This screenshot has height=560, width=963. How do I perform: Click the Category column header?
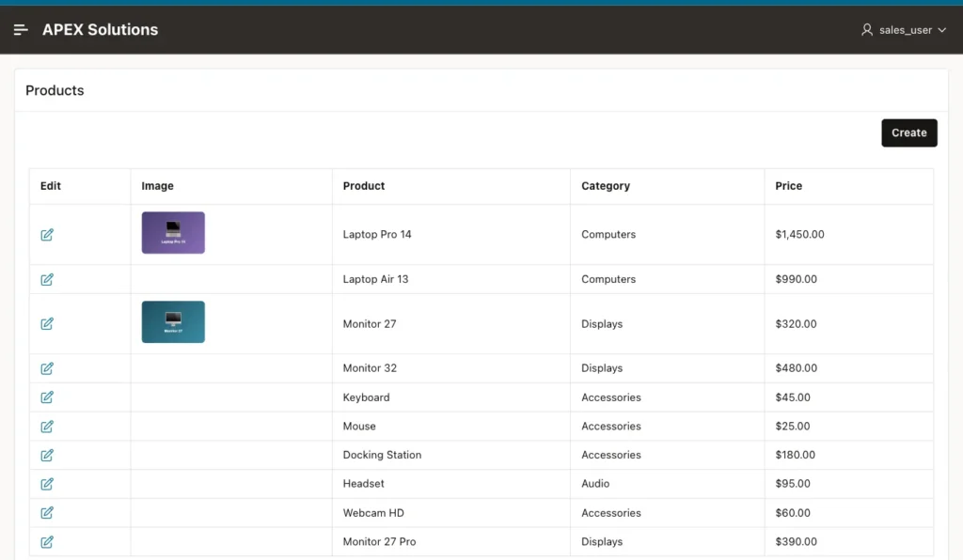[606, 186]
